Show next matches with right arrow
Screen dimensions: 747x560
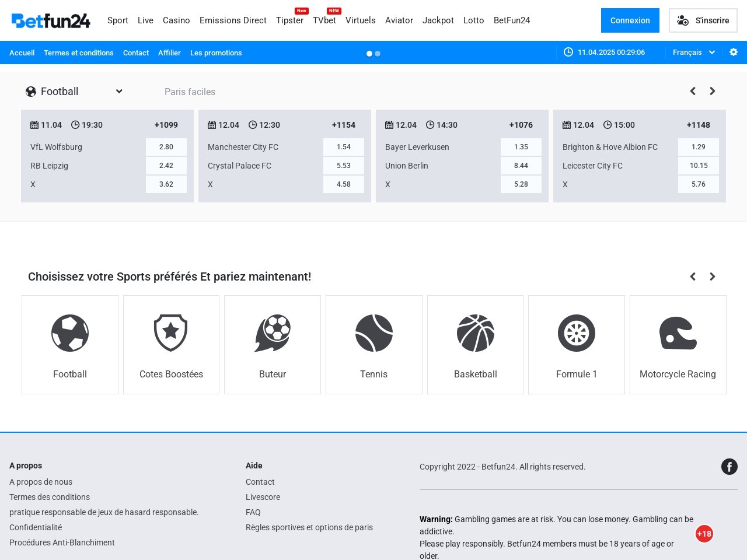(x=713, y=91)
